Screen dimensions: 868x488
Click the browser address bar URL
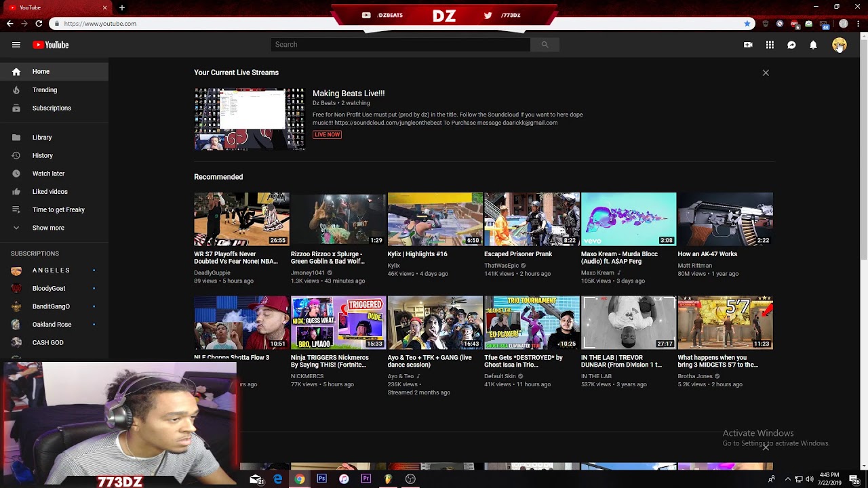(100, 24)
